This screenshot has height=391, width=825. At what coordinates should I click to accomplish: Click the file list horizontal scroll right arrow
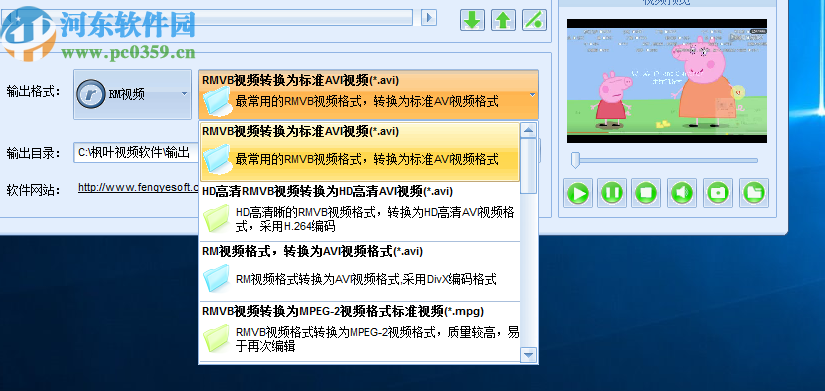[430, 17]
